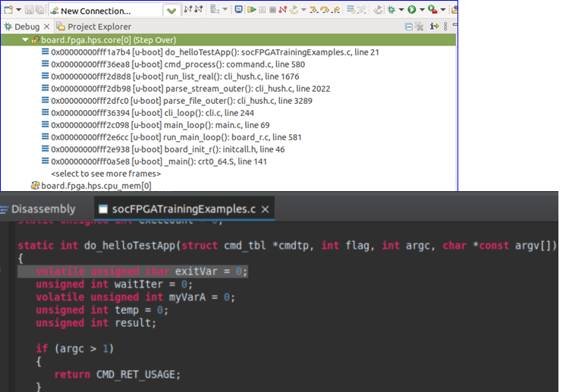The height and width of the screenshot is (392, 566).
Task: Click the Suspend (pause) debug icon
Action: 262,10
